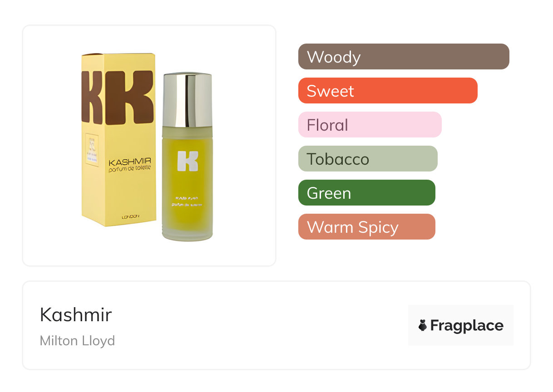553x392 pixels.
Task: Pick the Tobacco accord bar
Action: tap(368, 159)
